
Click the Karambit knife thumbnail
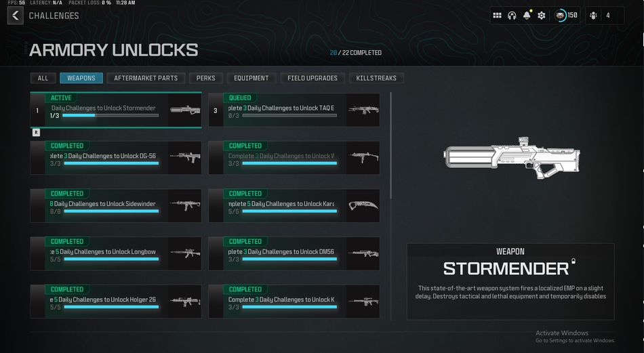pyautogui.click(x=363, y=205)
